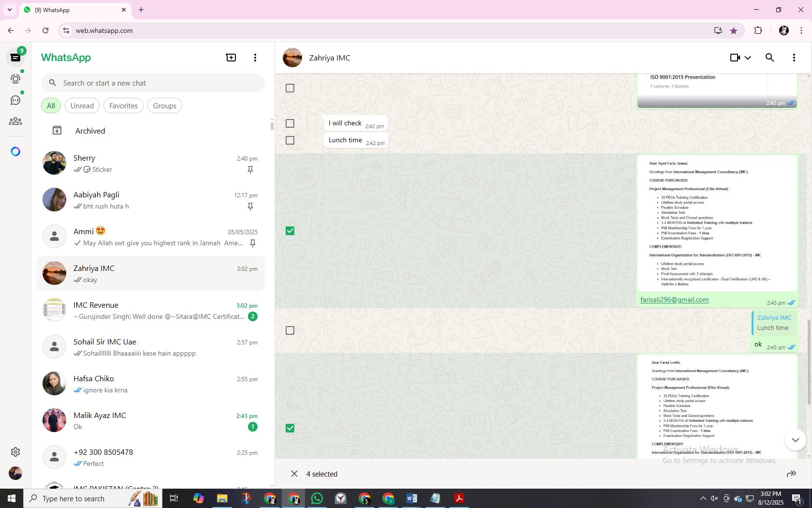Open the IMC Revenue group chat
Viewport: 812px width, 508px height.
(151, 310)
